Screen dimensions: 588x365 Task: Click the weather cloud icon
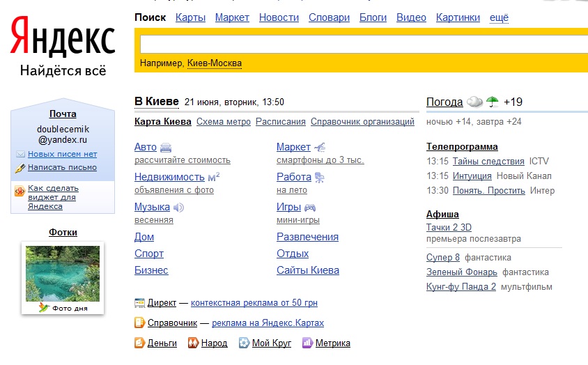(474, 102)
